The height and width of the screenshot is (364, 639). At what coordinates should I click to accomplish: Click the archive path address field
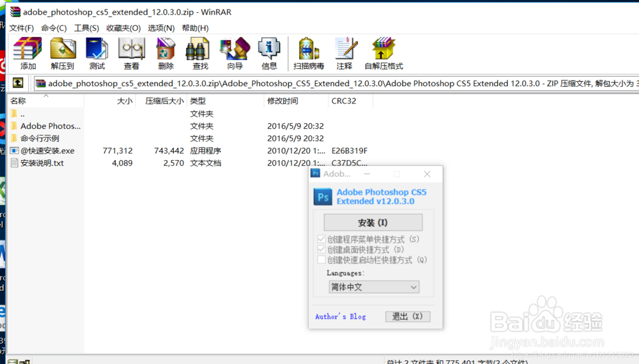pos(336,84)
